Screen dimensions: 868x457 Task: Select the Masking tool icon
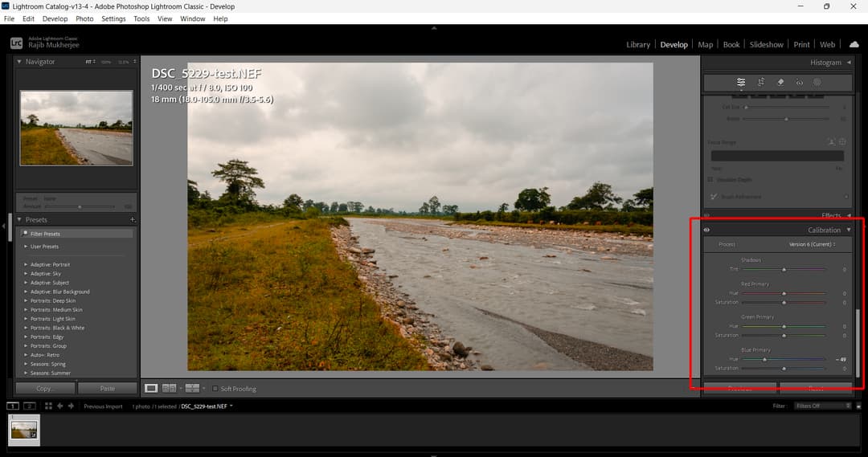pyautogui.click(x=817, y=82)
